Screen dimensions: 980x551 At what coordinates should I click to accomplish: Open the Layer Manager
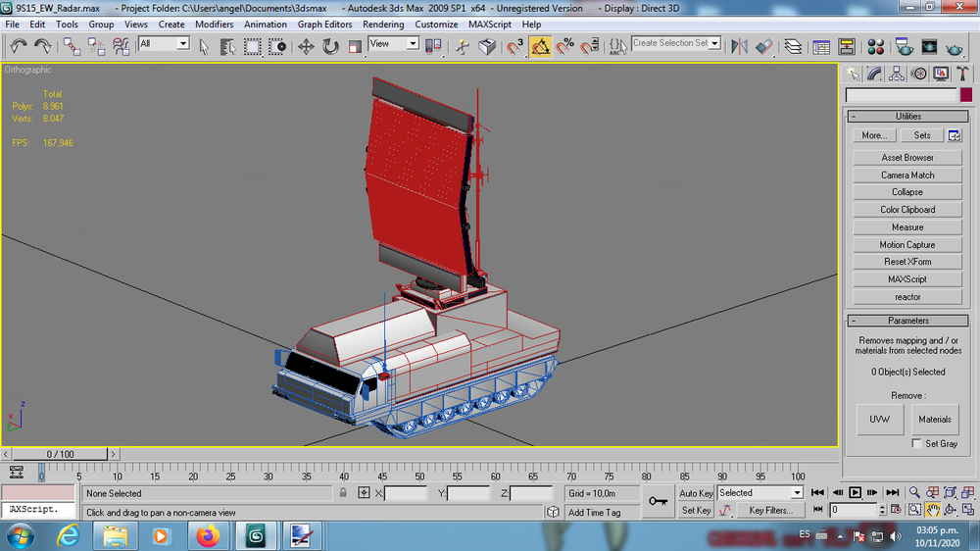[793, 46]
